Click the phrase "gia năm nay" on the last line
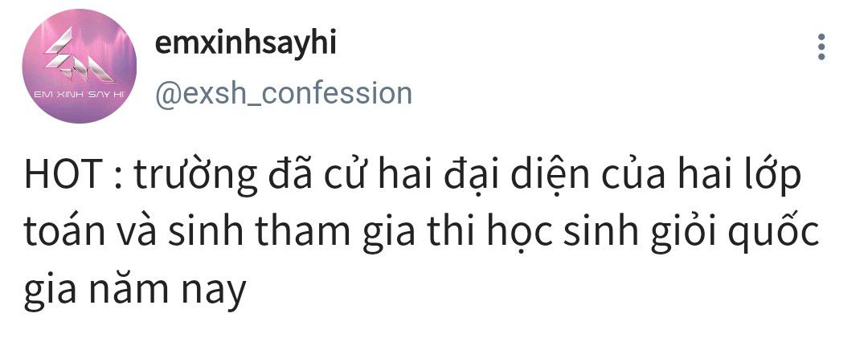This screenshot has width=868, height=350. [134, 291]
